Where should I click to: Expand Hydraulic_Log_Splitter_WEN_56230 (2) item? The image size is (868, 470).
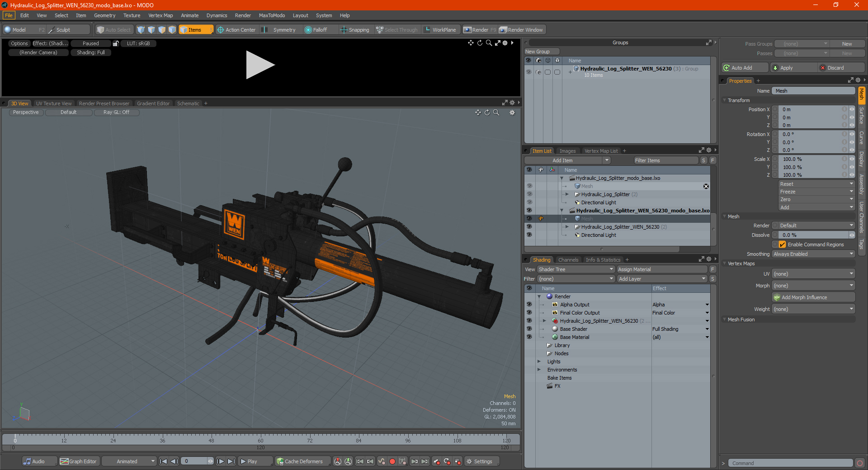[x=567, y=227]
